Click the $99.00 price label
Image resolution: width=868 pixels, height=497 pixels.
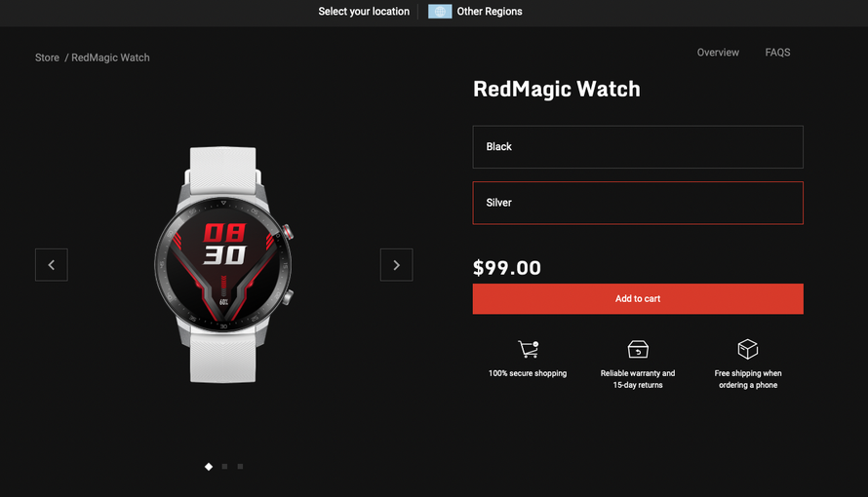click(x=506, y=268)
